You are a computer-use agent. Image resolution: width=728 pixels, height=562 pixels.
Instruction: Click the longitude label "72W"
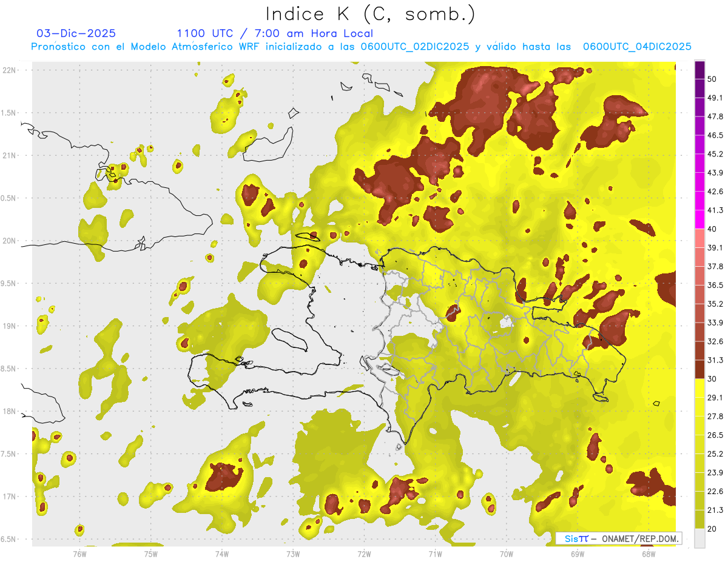364,554
